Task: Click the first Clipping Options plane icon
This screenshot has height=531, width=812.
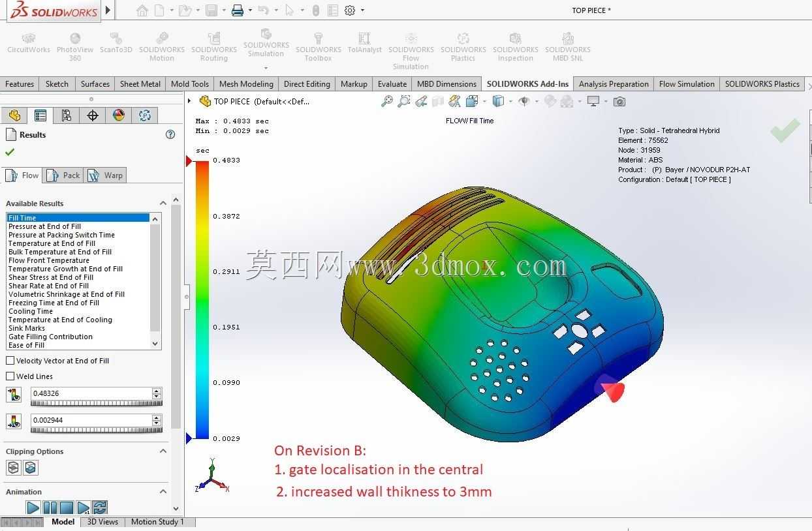Action: (x=13, y=467)
